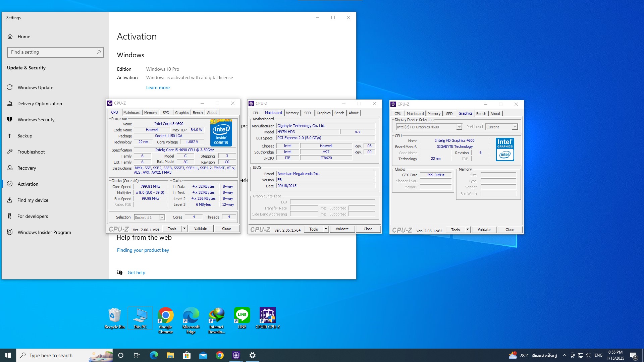Select Activation in the sidebar
Image resolution: width=644 pixels, height=362 pixels.
click(x=28, y=184)
